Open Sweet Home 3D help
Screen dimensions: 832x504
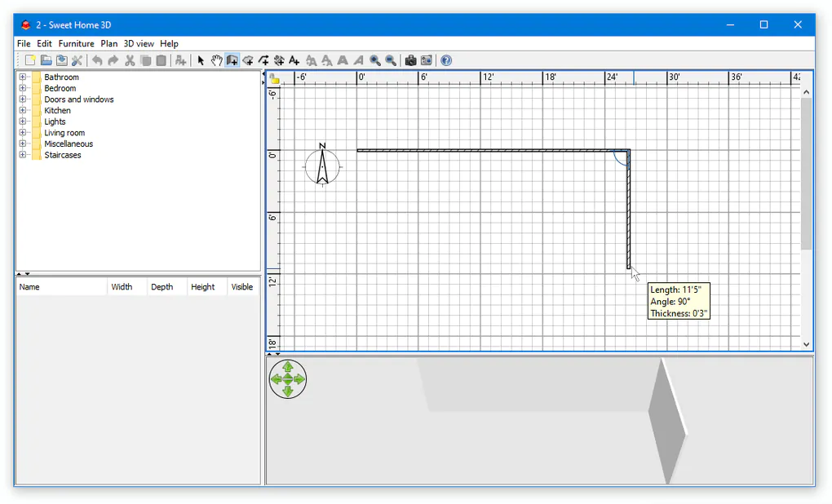click(446, 60)
